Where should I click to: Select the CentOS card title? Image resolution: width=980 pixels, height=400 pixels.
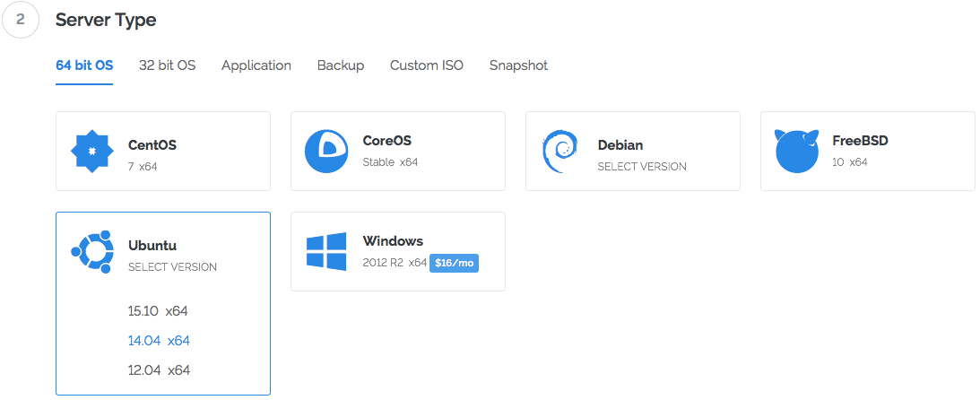click(152, 145)
